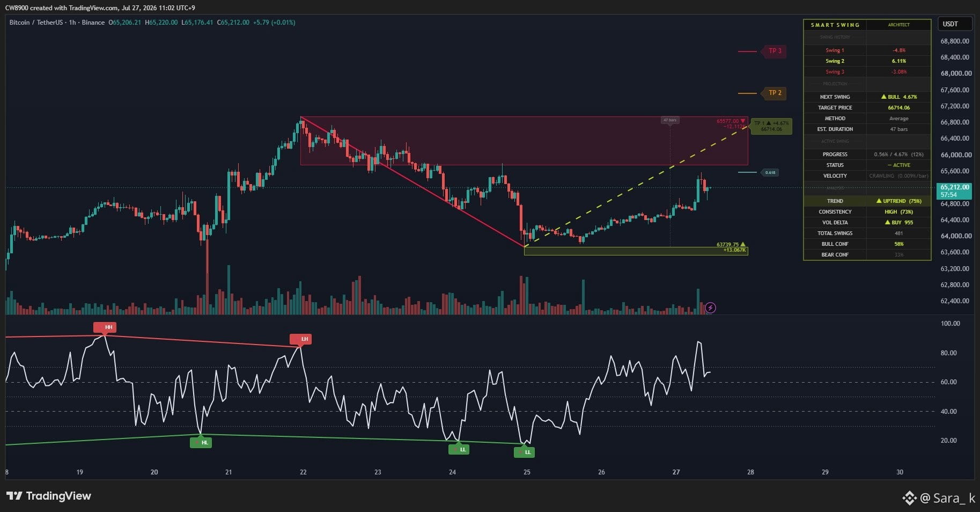This screenshot has width=980, height=512.
Task: Click the close value C65,212.00
Action: coord(233,23)
